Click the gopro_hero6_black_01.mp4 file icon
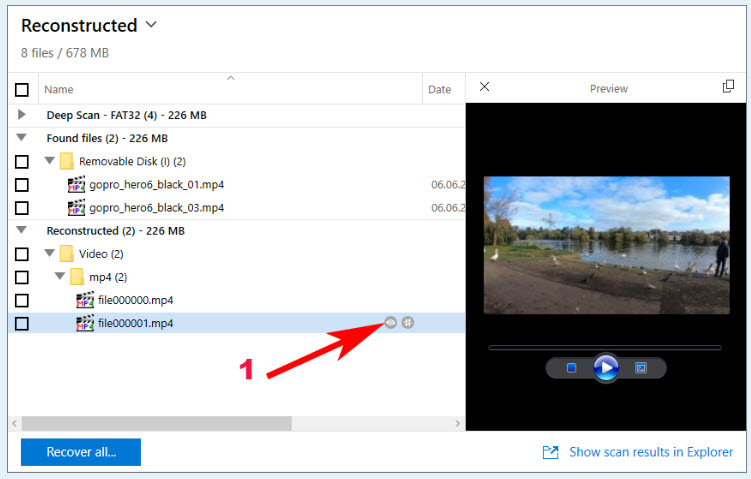 (x=77, y=184)
